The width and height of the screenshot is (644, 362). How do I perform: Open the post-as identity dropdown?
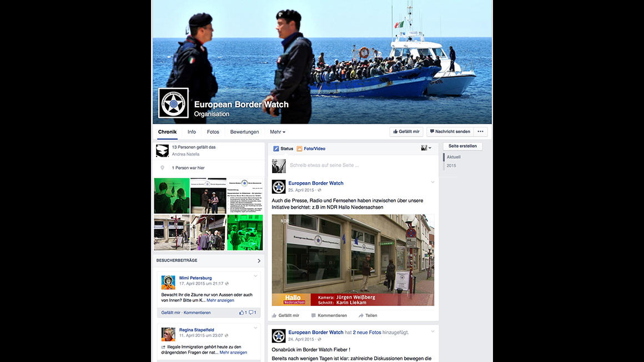(x=426, y=148)
